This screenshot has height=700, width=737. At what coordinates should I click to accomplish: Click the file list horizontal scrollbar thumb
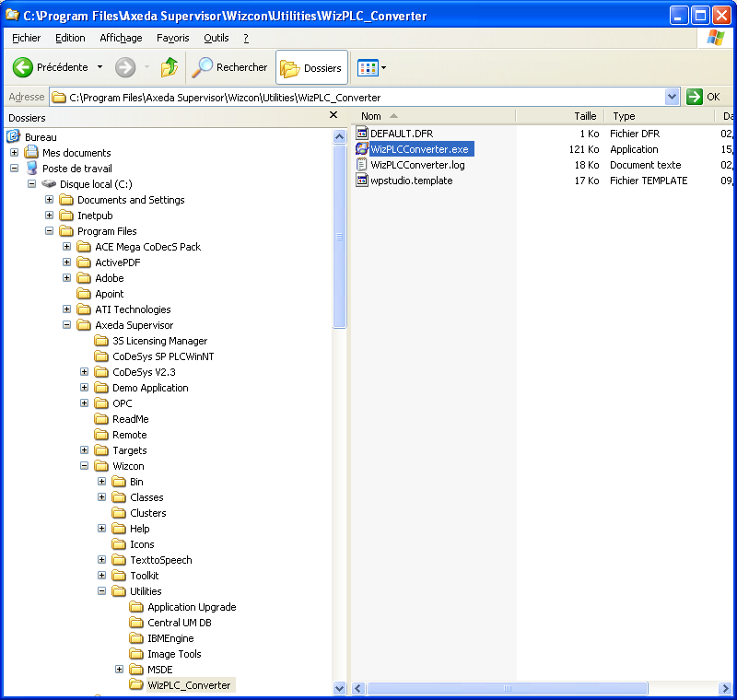508,689
